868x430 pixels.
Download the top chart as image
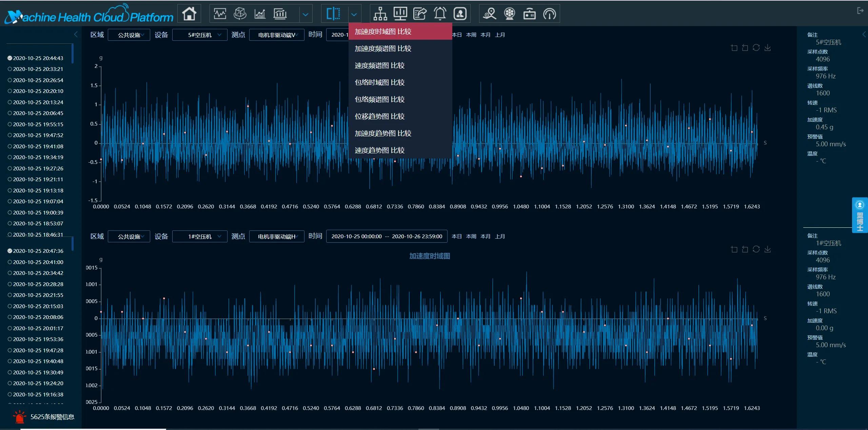[768, 48]
